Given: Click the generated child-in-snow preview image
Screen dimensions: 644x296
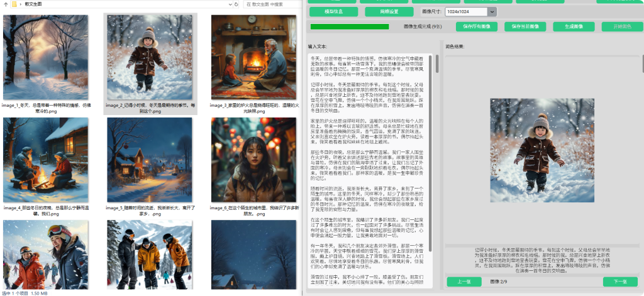Looking at the screenshot, I should (542, 150).
